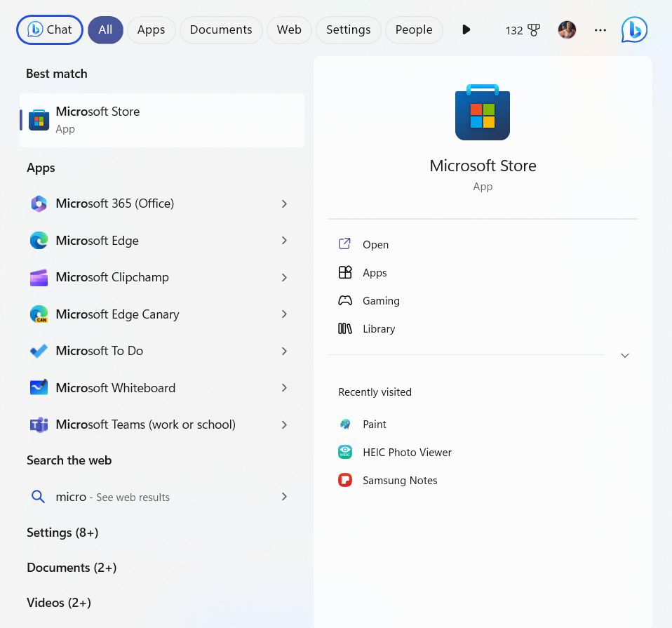Viewport: 672px width, 628px height.
Task: Open recently visited HEIC Photo Viewer
Action: [x=407, y=453]
